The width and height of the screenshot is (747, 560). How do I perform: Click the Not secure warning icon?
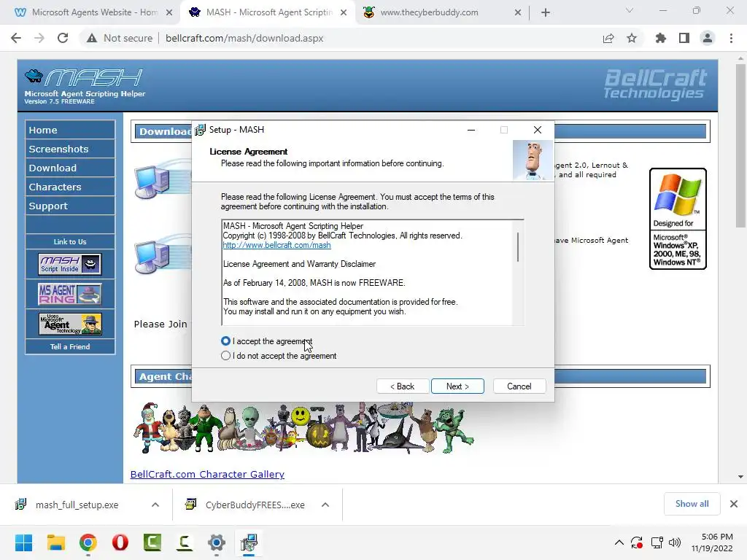click(92, 38)
